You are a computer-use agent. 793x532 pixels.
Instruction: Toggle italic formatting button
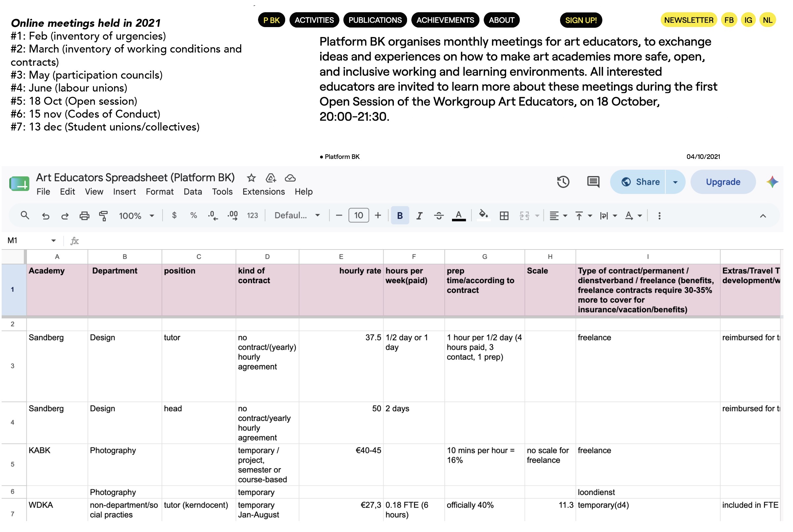[420, 216]
